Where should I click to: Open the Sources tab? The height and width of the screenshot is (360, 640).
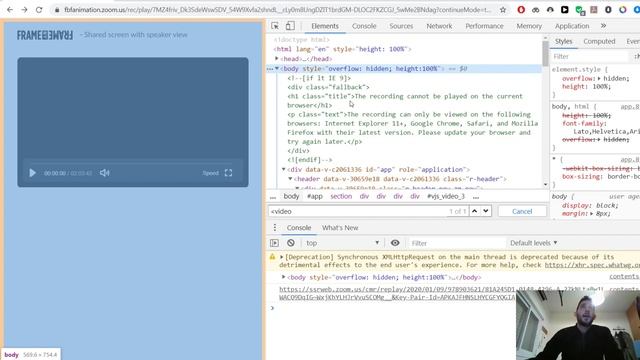pos(401,26)
